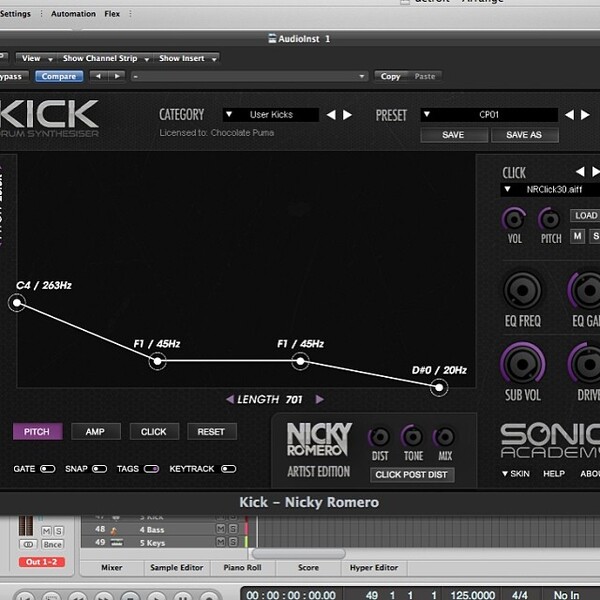The image size is (600, 600).
Task: Toggle the GATE switch
Action: (x=48, y=469)
